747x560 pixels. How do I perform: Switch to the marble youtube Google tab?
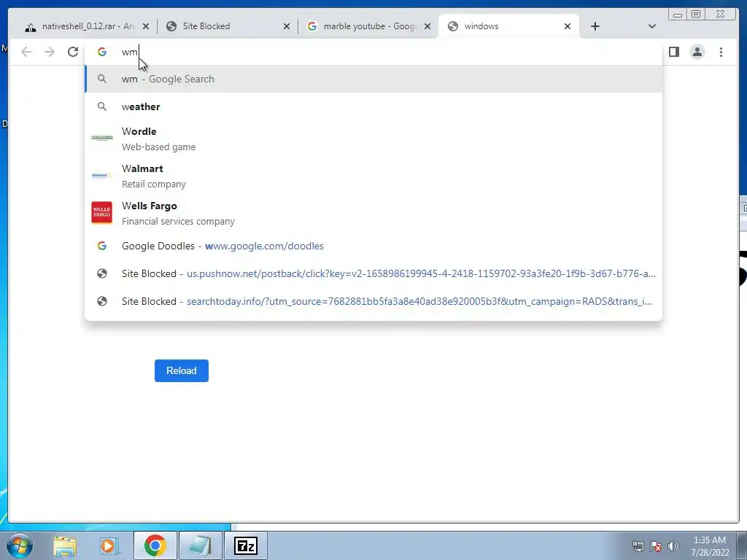click(367, 26)
